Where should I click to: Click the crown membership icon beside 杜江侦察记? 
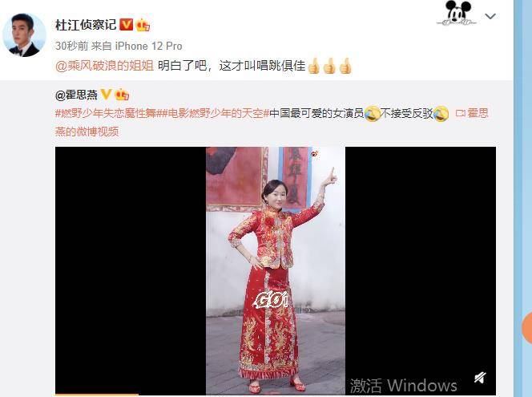tap(143, 25)
